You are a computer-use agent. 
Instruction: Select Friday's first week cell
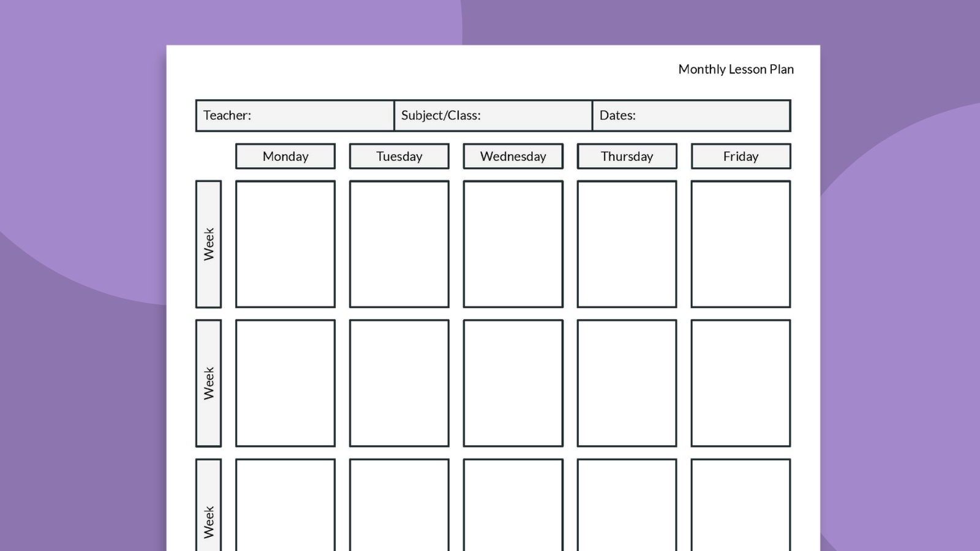pos(741,244)
